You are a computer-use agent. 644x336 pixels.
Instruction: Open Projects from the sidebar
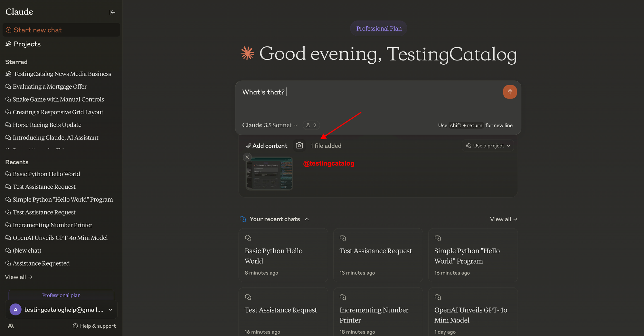pos(27,44)
